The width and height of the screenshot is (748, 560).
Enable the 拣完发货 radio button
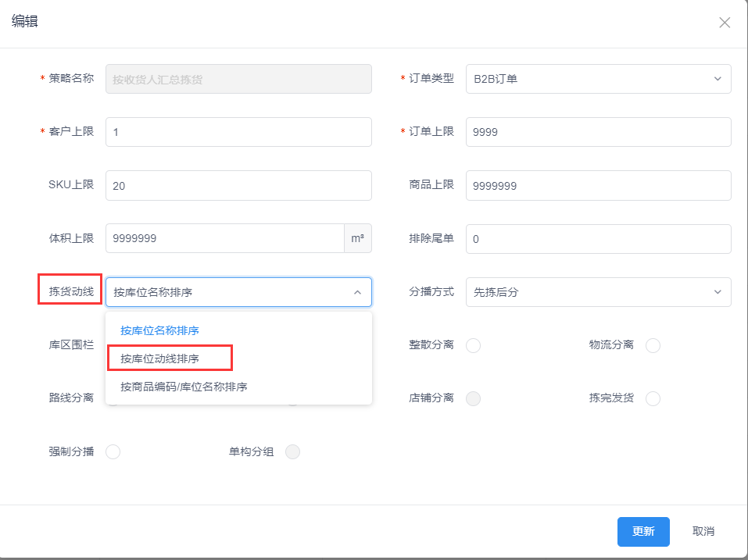coord(653,398)
